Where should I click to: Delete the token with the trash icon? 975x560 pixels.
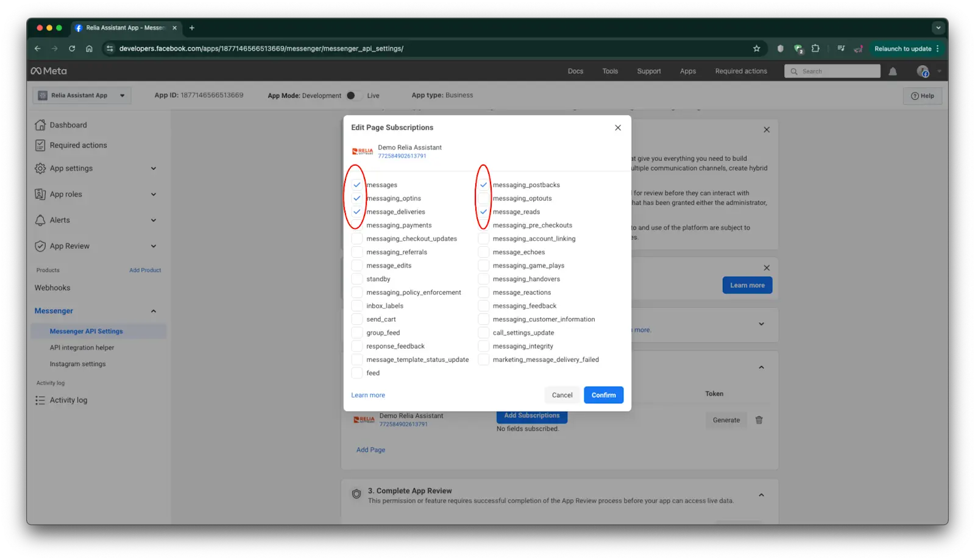point(759,420)
